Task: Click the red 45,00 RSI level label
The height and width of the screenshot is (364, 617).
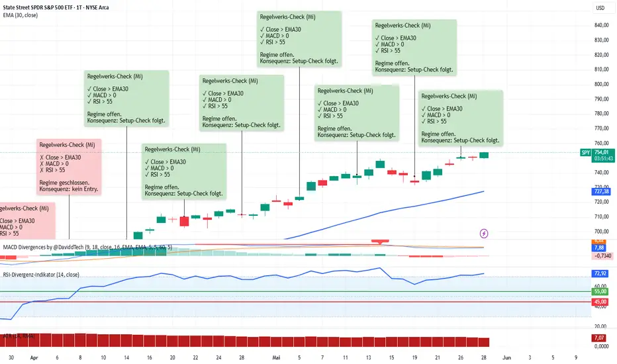Action: point(600,302)
